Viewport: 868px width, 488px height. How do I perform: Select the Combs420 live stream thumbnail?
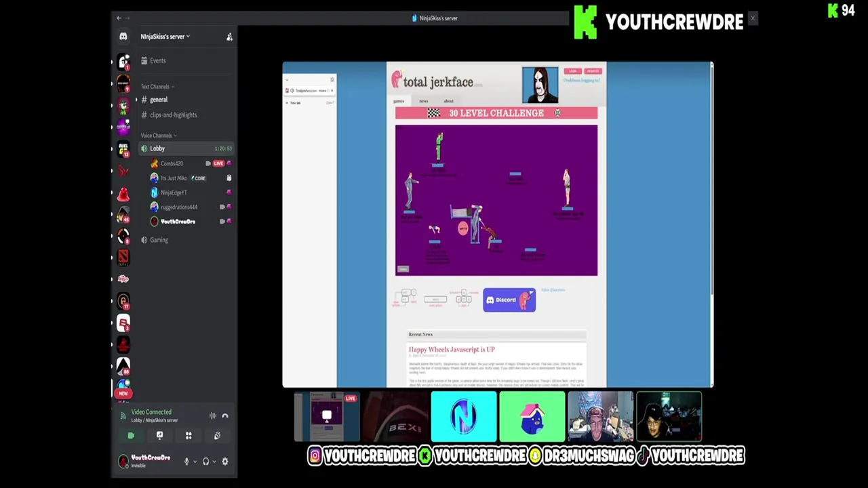[x=327, y=417]
